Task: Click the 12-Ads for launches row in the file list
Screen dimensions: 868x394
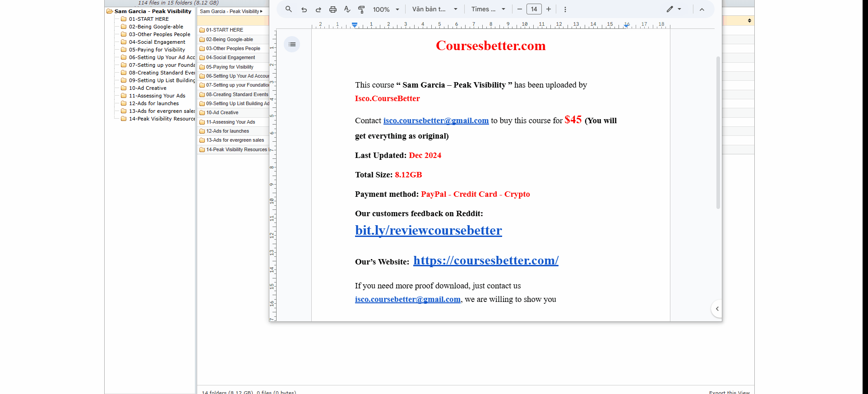Action: 233,131
